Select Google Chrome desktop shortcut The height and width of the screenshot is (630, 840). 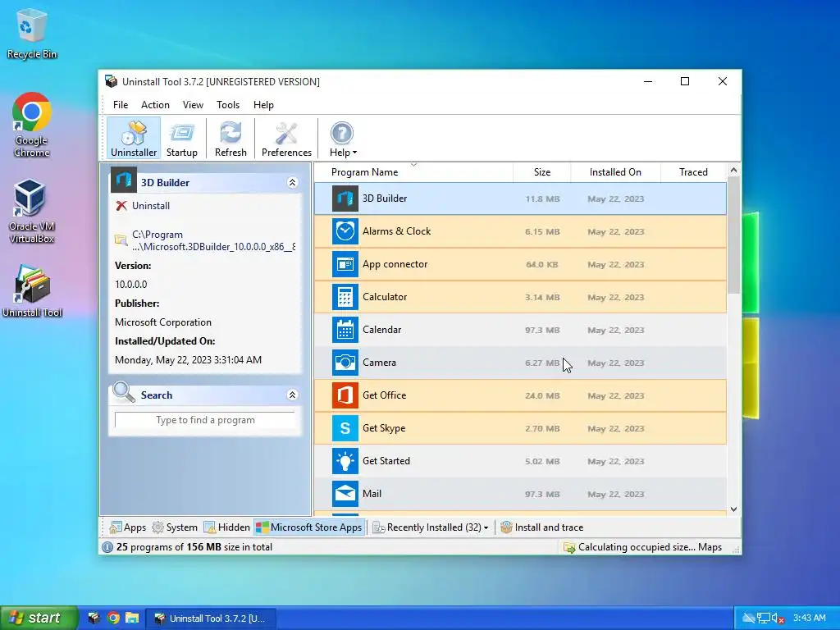click(x=32, y=126)
